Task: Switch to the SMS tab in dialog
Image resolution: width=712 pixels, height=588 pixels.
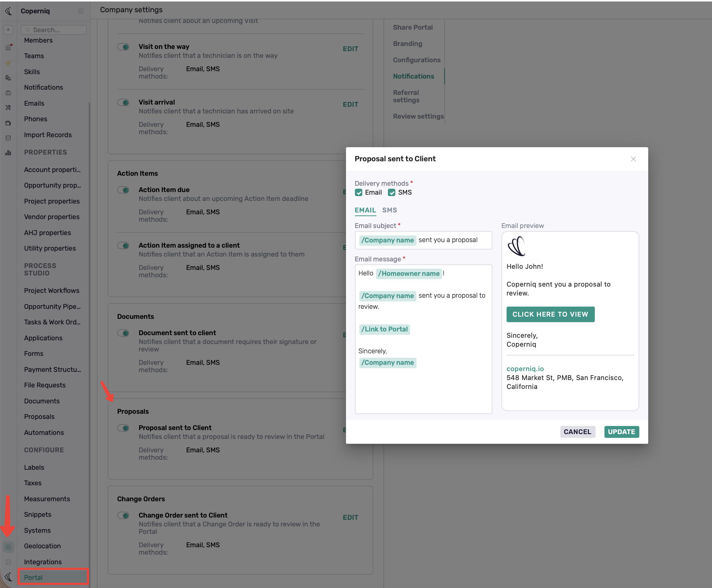Action: (x=389, y=210)
